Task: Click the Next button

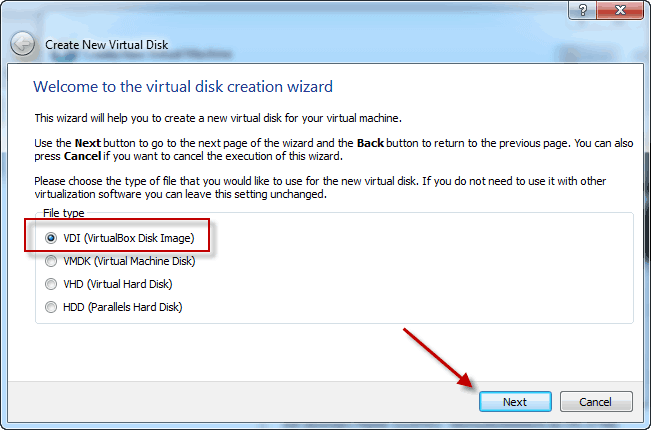Action: [x=515, y=401]
